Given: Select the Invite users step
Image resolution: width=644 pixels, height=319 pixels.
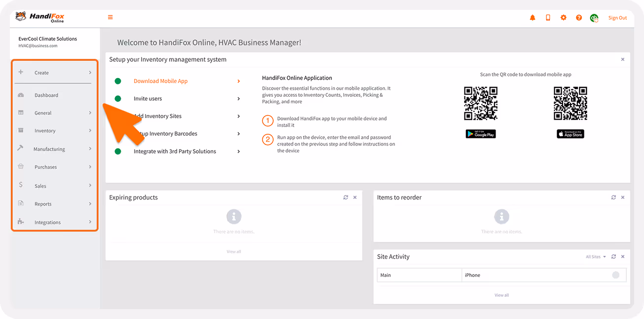Looking at the screenshot, I should [148, 99].
